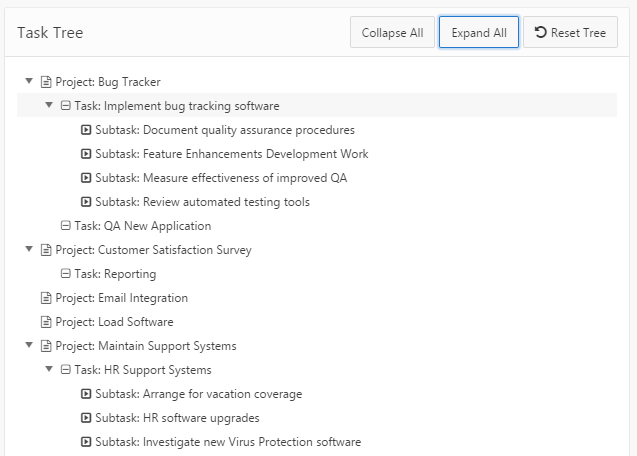The image size is (637, 456).
Task: Click the Reset Tree button
Action: pos(571,33)
